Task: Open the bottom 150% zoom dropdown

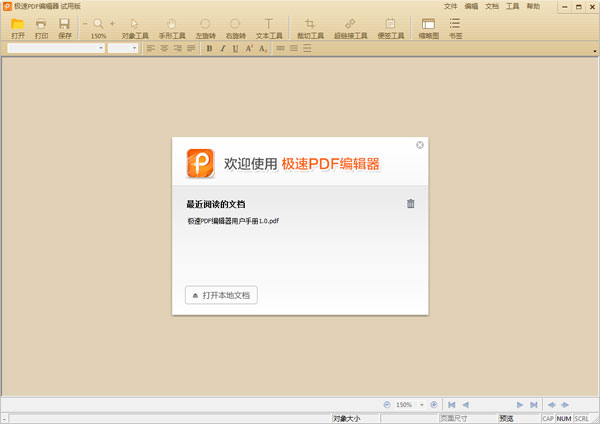Action: 422,405
